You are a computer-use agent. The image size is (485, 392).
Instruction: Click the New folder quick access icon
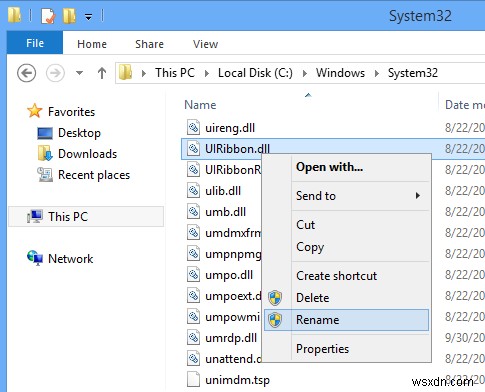(69, 16)
